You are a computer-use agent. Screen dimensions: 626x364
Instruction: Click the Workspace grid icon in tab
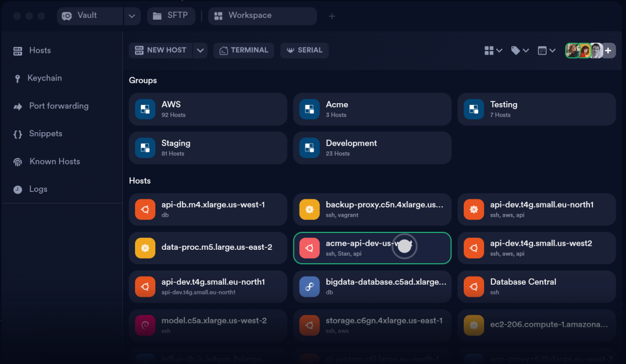click(219, 16)
